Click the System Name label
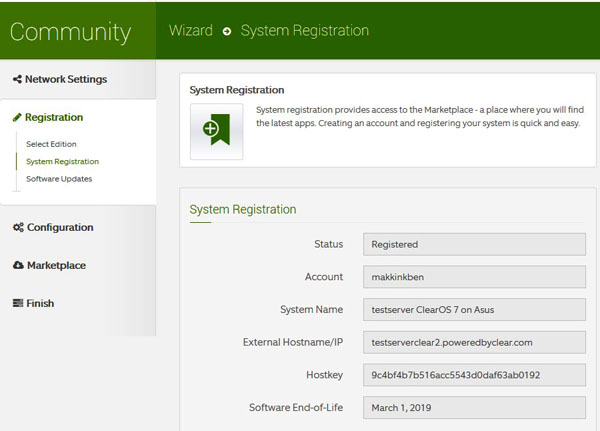600x431 pixels. click(311, 309)
